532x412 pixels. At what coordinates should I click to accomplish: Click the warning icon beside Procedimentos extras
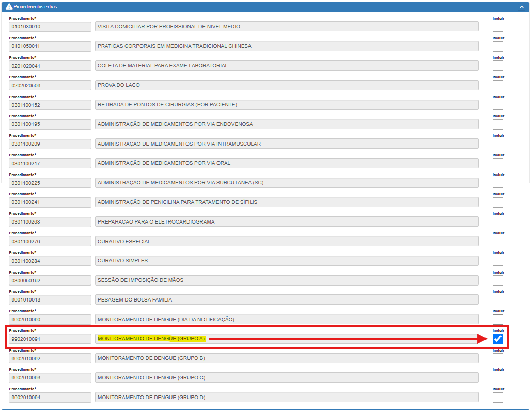coord(9,7)
